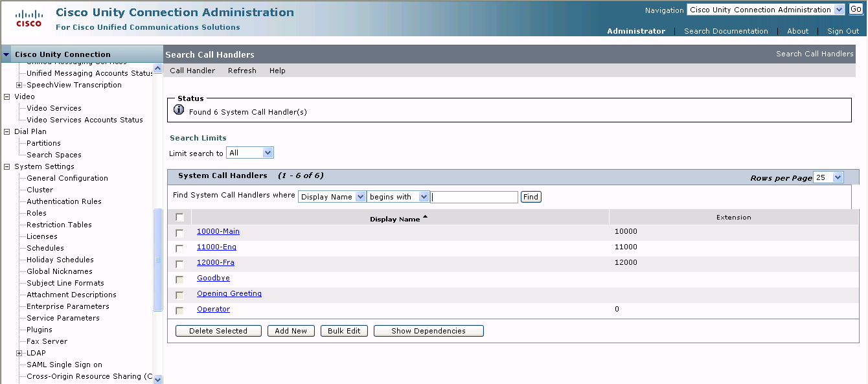The width and height of the screenshot is (868, 384).
Task: Click the sidebar scrollbar thumb
Action: coord(157,260)
